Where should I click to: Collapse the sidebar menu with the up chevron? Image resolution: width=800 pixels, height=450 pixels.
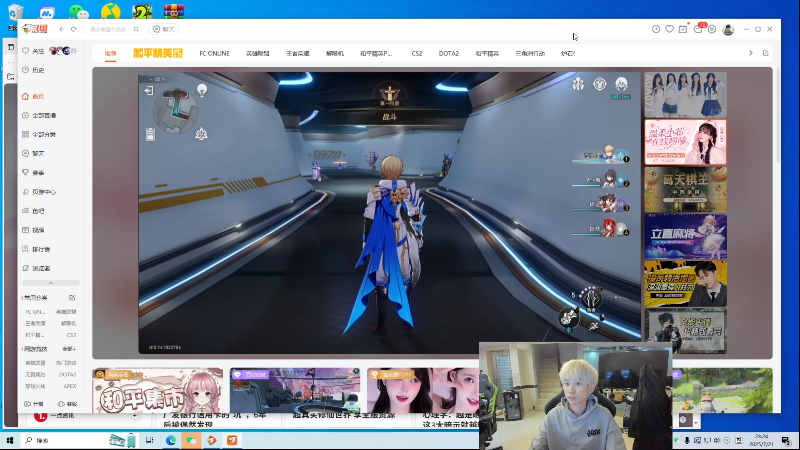click(x=51, y=283)
